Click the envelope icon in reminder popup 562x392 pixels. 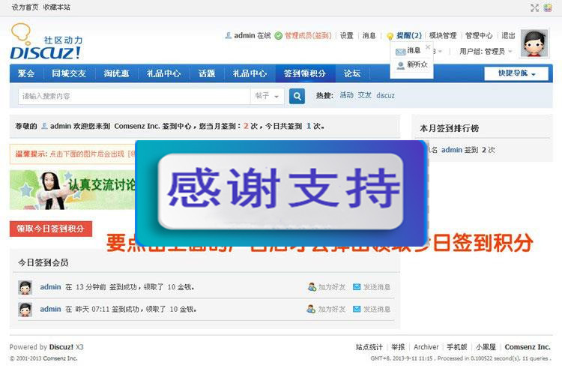pos(401,51)
